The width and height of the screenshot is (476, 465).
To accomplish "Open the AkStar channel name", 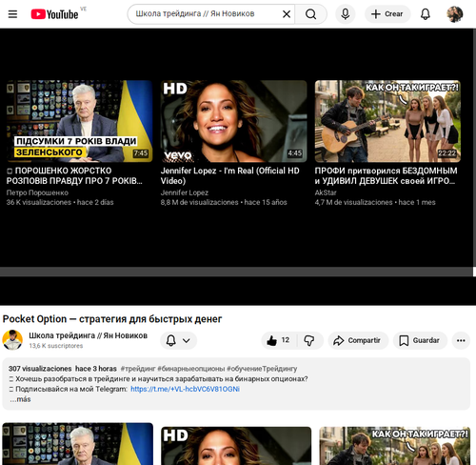I will point(326,192).
